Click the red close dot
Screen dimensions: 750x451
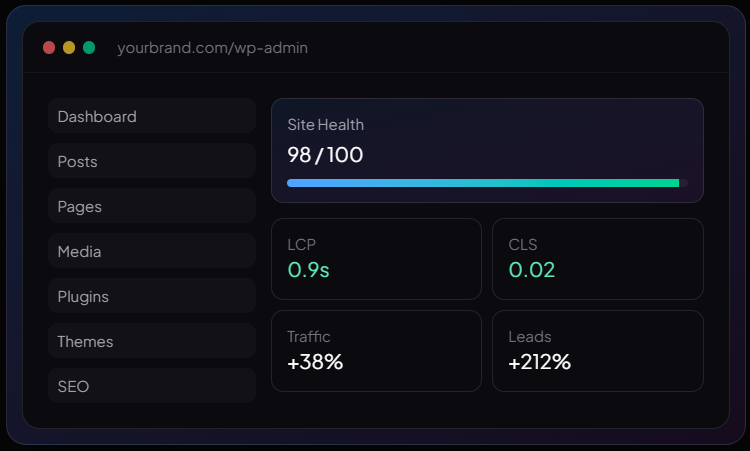coord(49,48)
